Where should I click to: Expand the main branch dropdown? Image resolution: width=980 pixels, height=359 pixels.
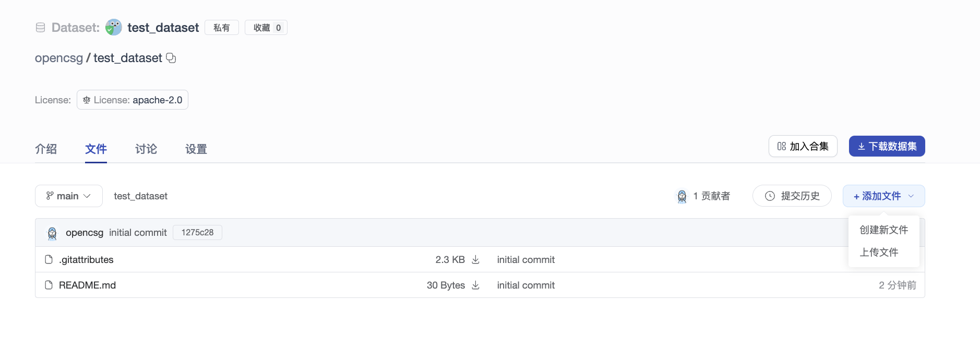(69, 196)
